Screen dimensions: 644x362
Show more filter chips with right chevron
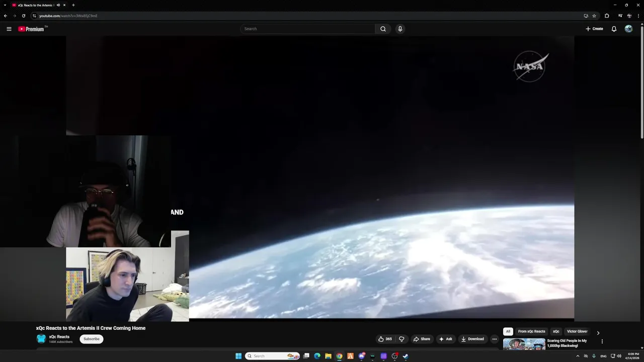[x=598, y=332]
